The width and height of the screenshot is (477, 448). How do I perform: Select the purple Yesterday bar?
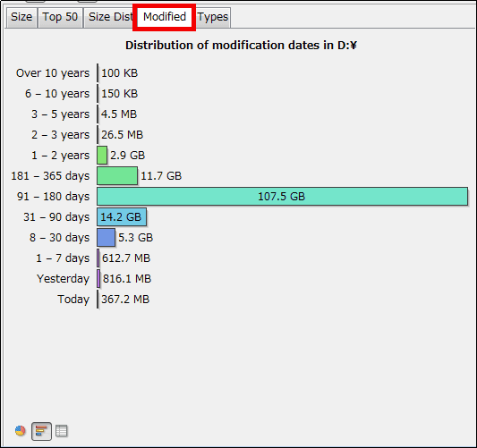[98, 279]
